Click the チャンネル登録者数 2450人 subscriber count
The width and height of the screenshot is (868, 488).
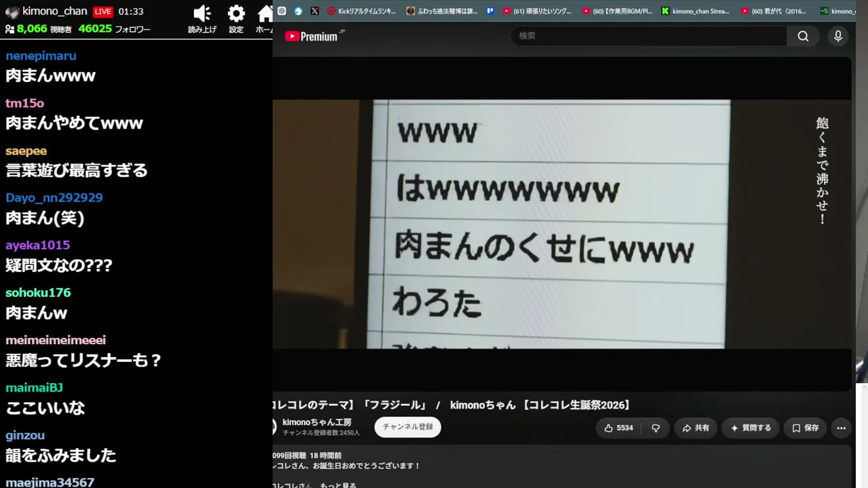point(321,433)
